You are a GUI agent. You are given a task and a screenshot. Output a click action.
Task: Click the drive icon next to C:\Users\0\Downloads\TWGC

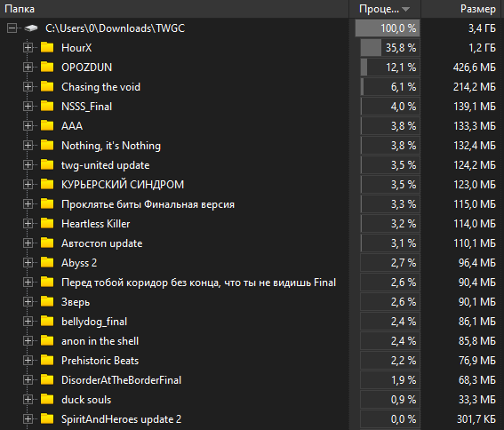pos(31,28)
